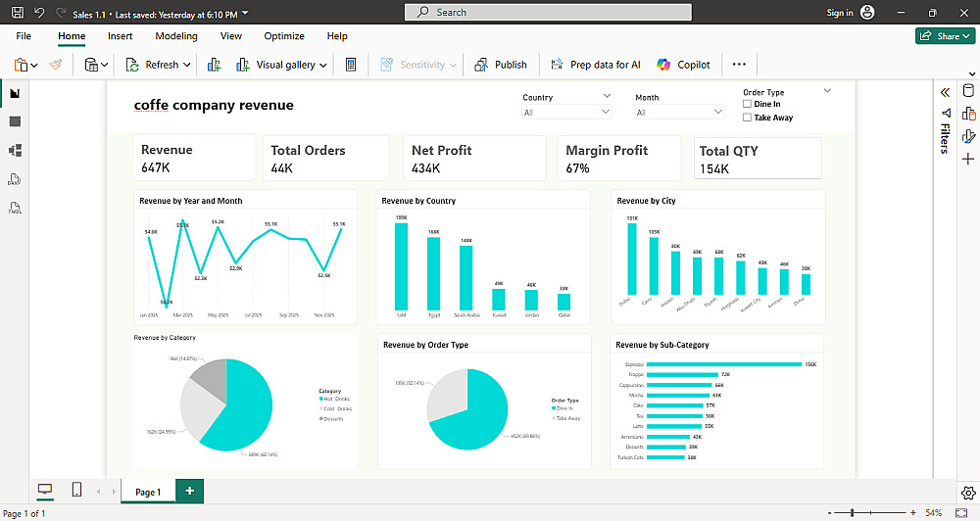The height and width of the screenshot is (521, 980).
Task: Open the Visualizations pane icon
Action: tap(968, 113)
